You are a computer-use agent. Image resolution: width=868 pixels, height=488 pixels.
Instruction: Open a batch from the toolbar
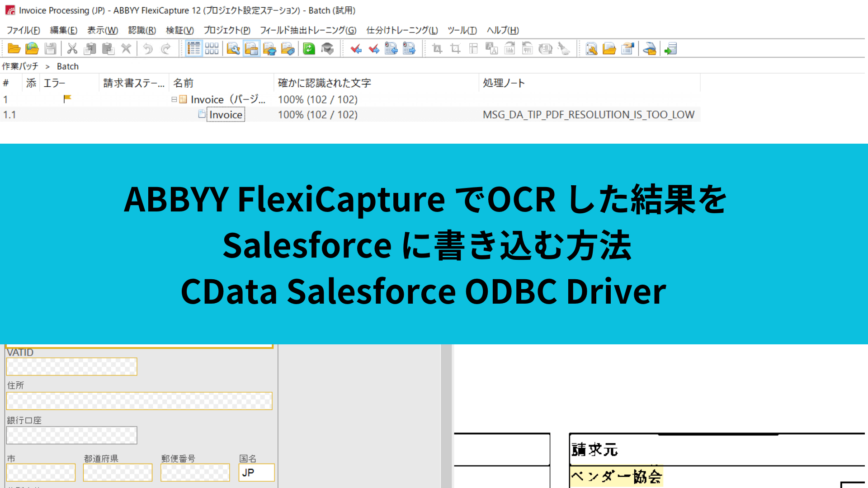pos(14,48)
